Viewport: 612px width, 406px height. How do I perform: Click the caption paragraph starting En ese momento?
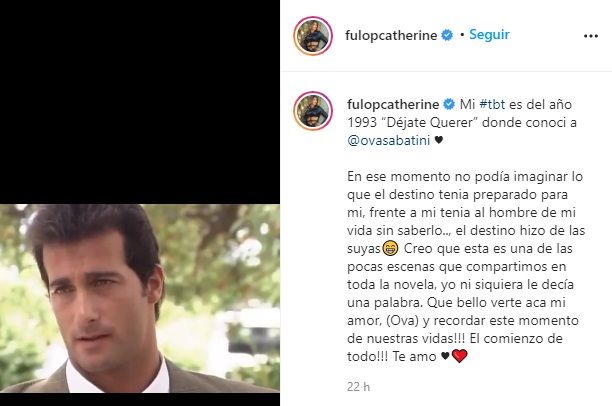[x=466, y=266]
